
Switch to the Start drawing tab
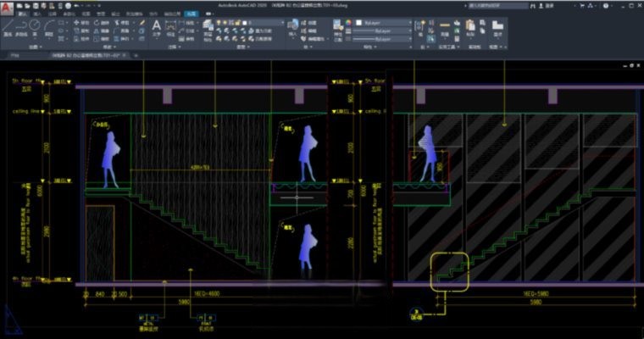tap(14, 55)
